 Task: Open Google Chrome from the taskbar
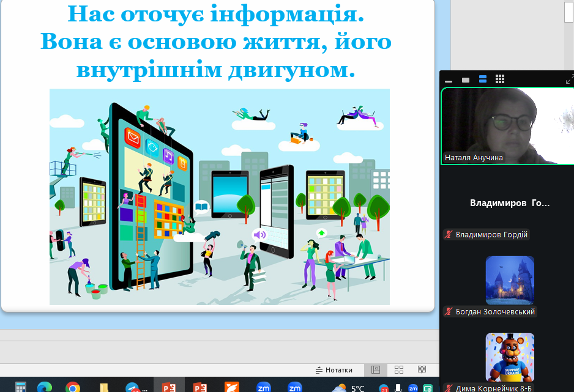click(73, 387)
